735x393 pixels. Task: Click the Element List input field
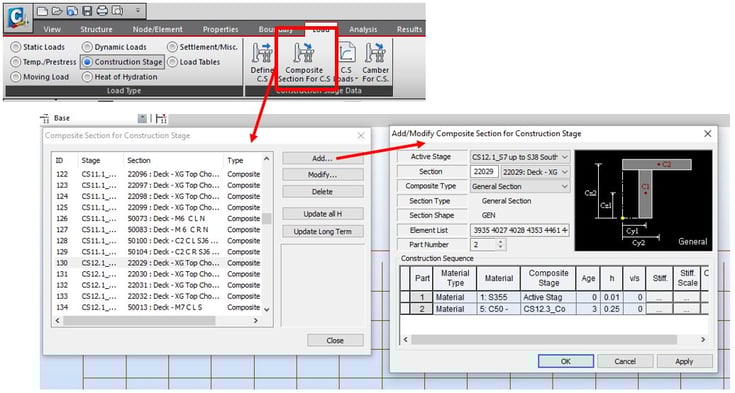(520, 230)
